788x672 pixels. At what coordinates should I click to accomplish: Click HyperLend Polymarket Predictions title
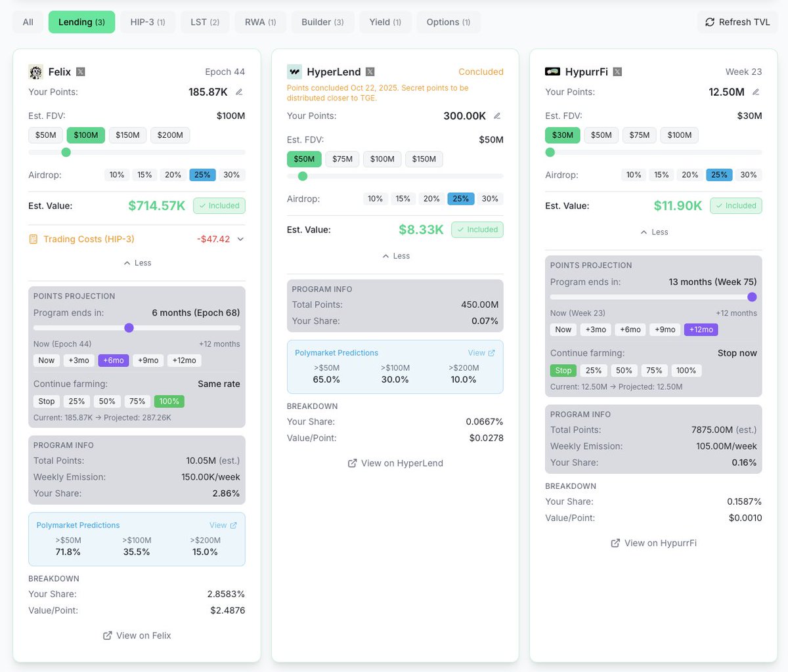point(336,352)
